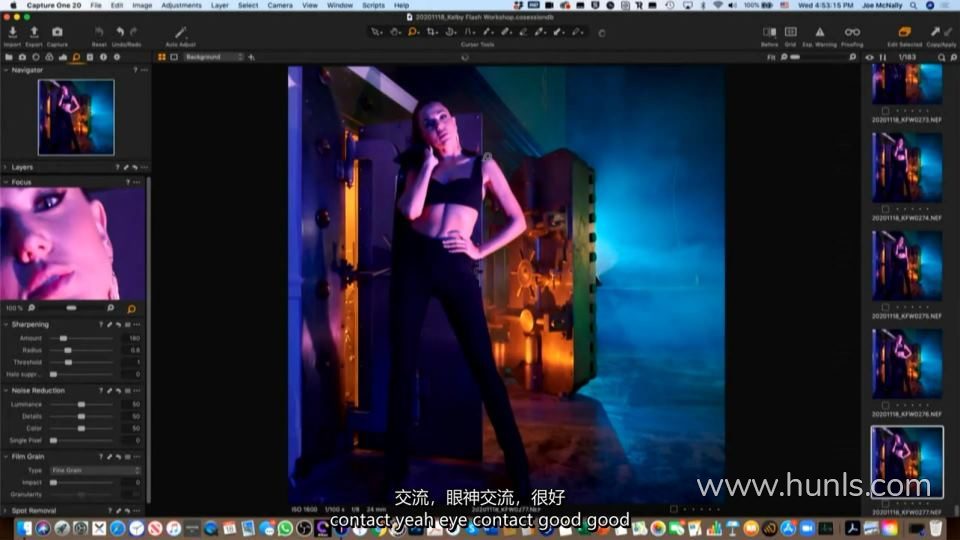Viewport: 960px width, 540px height.
Task: Open the Library tool tab
Action: [9, 57]
